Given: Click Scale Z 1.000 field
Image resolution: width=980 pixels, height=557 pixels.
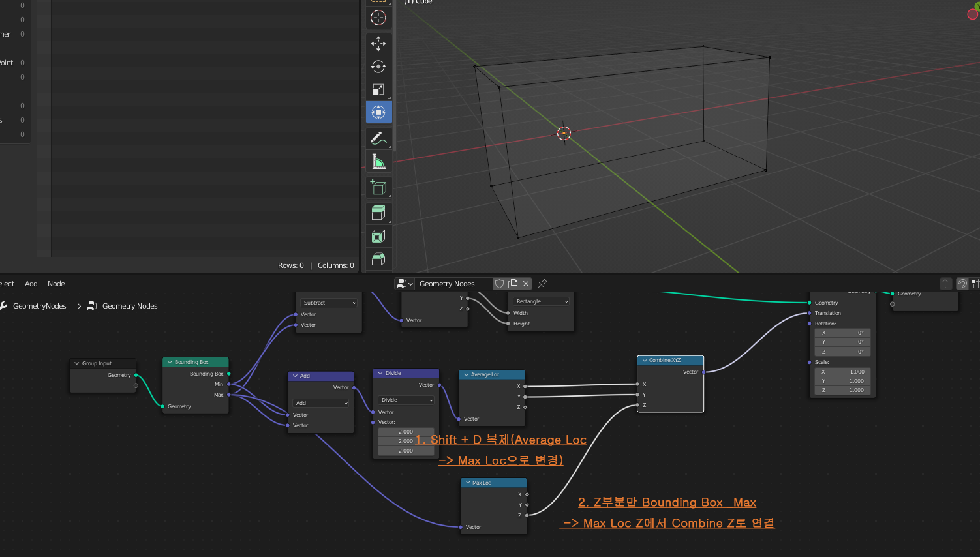Looking at the screenshot, I should (x=842, y=390).
